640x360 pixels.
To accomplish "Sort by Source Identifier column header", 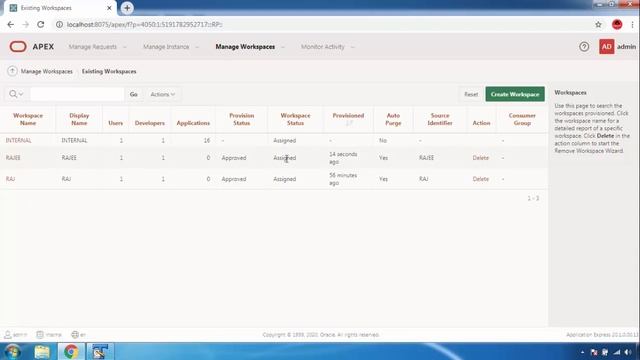I will [x=440, y=119].
